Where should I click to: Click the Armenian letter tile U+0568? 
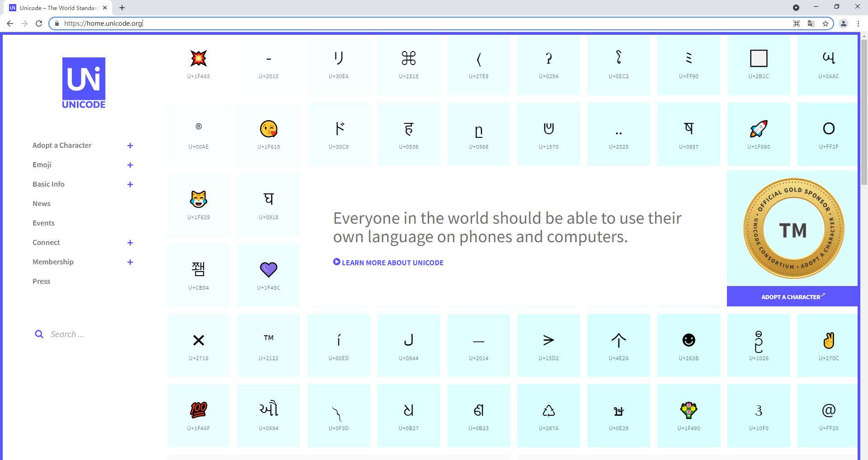[x=479, y=134]
